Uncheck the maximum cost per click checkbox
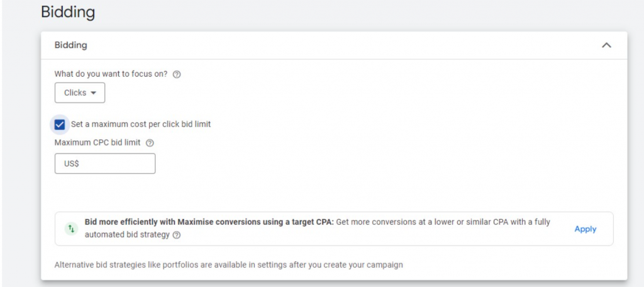644x287 pixels. (60, 124)
